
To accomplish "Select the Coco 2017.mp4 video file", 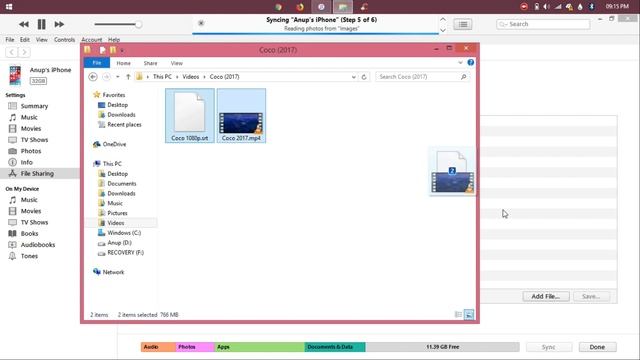I will (x=241, y=116).
